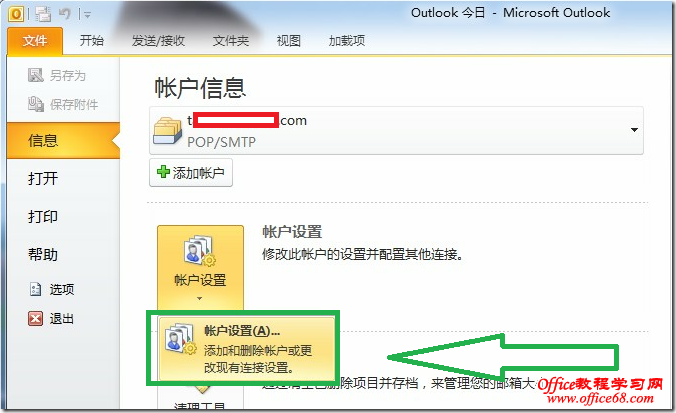Open the Send/Receive (发送/接收) tab
The height and width of the screenshot is (413, 676).
[158, 41]
